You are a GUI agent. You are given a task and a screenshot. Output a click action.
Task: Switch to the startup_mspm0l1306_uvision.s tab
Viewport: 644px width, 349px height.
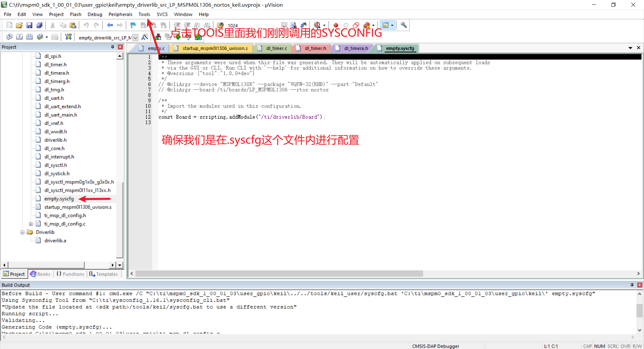point(215,48)
